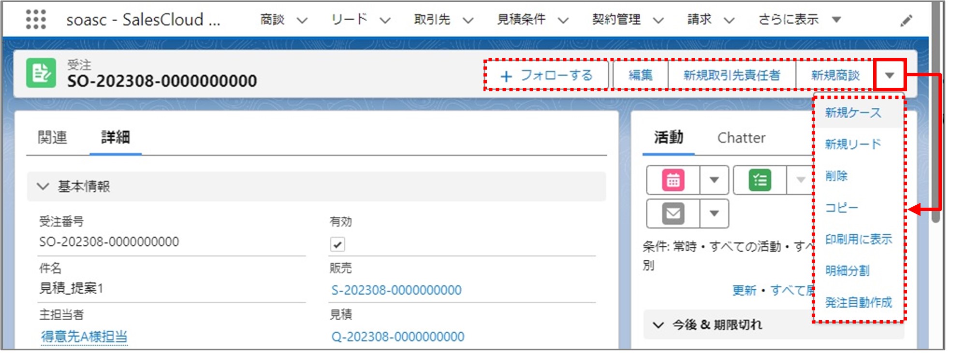Click the 新規取引先責任者 button

[x=732, y=75]
